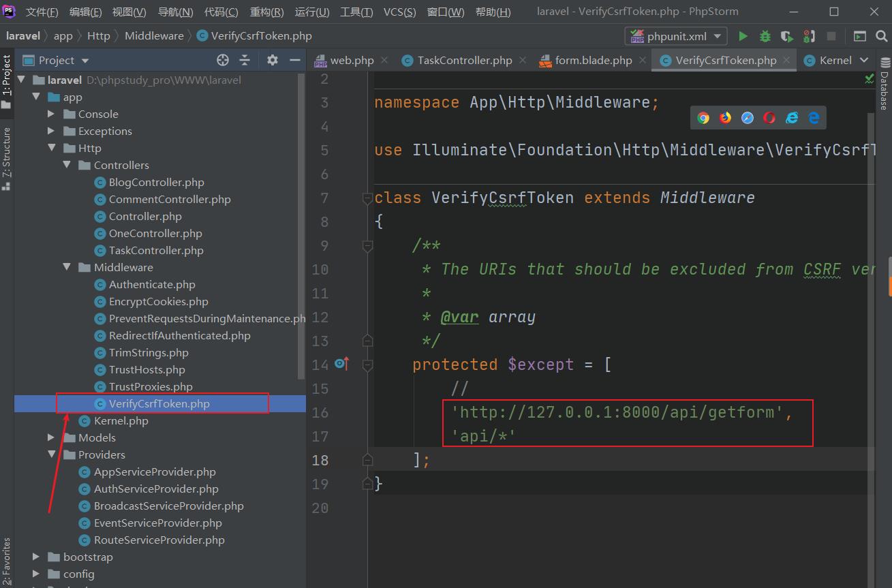Viewport: 892px width, 588px height.
Task: Click the laravel breadcrumb
Action: [x=23, y=36]
